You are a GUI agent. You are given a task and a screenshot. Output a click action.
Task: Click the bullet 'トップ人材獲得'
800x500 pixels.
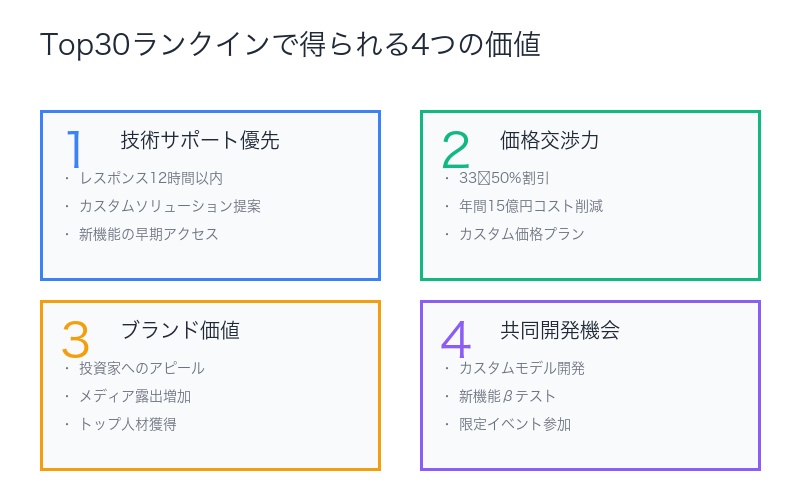click(128, 424)
